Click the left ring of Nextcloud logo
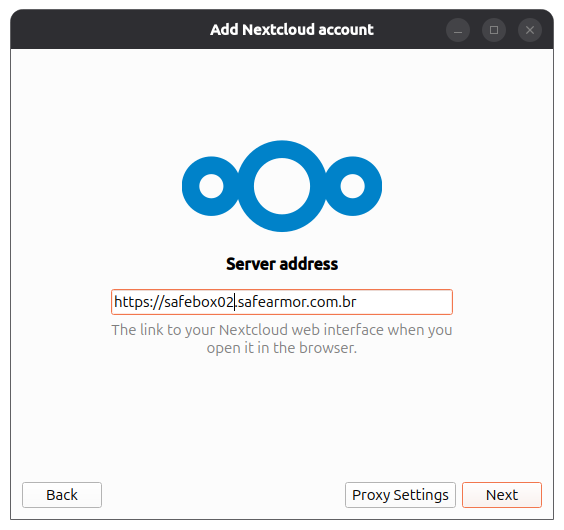Screen dimensions: 564x530 pos(211,186)
